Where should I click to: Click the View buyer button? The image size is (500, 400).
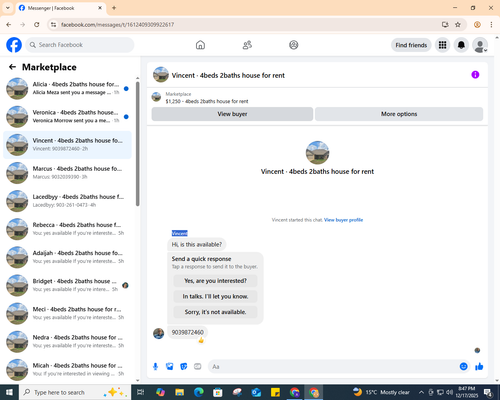coord(232,114)
